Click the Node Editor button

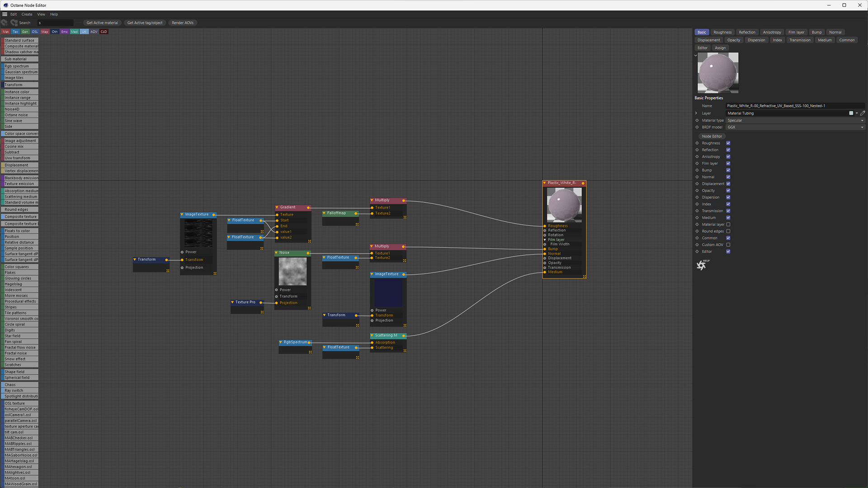coord(712,136)
